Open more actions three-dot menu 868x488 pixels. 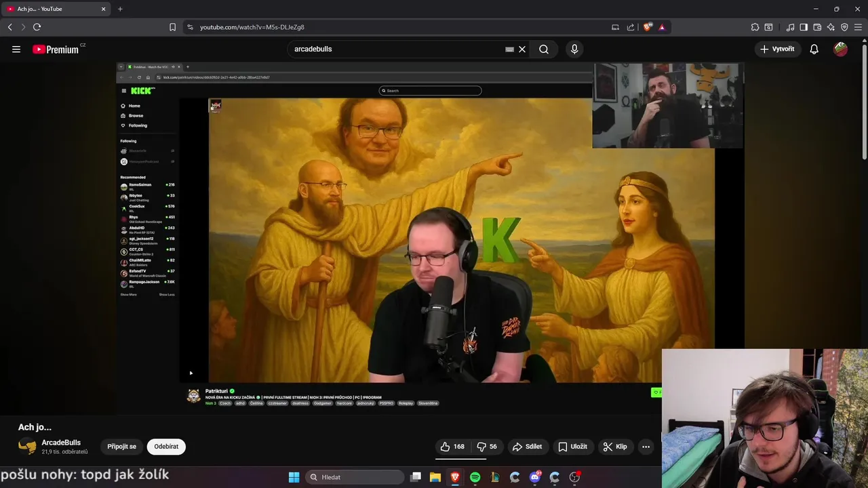[x=646, y=447]
